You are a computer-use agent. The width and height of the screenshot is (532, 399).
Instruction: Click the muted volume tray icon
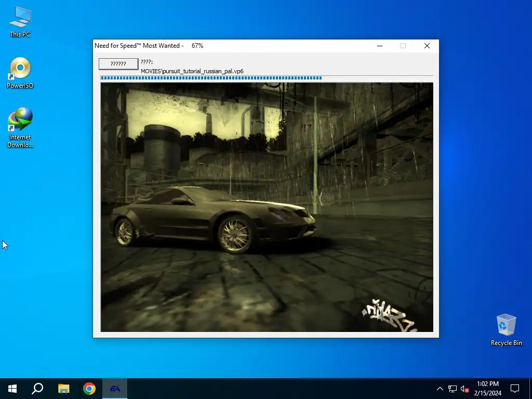[464, 389]
